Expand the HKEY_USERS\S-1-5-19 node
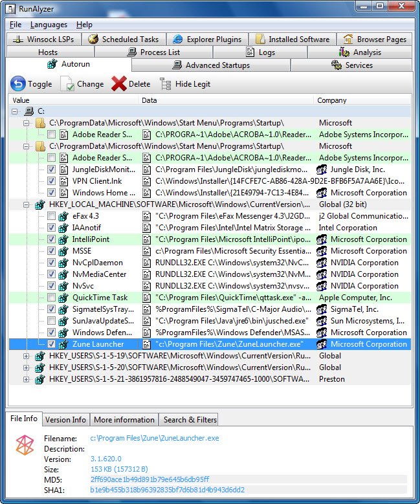This screenshot has width=420, height=504. tap(27, 356)
